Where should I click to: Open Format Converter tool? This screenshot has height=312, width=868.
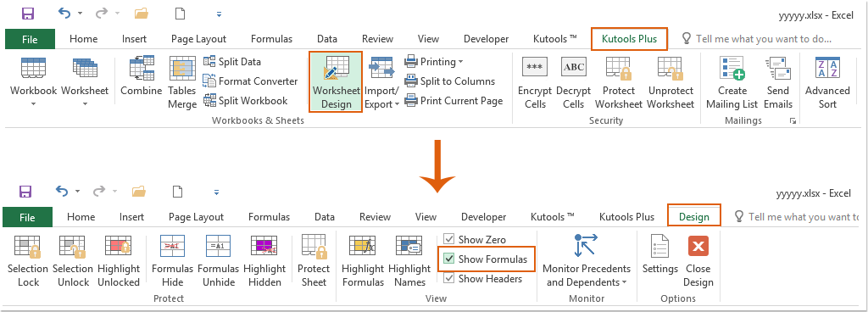coord(250,81)
